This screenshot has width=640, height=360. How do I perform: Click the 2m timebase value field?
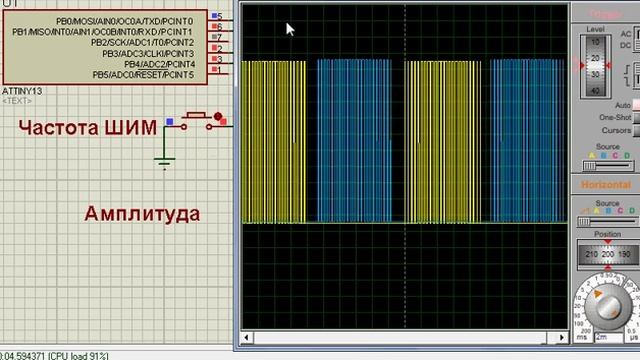pyautogui.click(x=609, y=337)
